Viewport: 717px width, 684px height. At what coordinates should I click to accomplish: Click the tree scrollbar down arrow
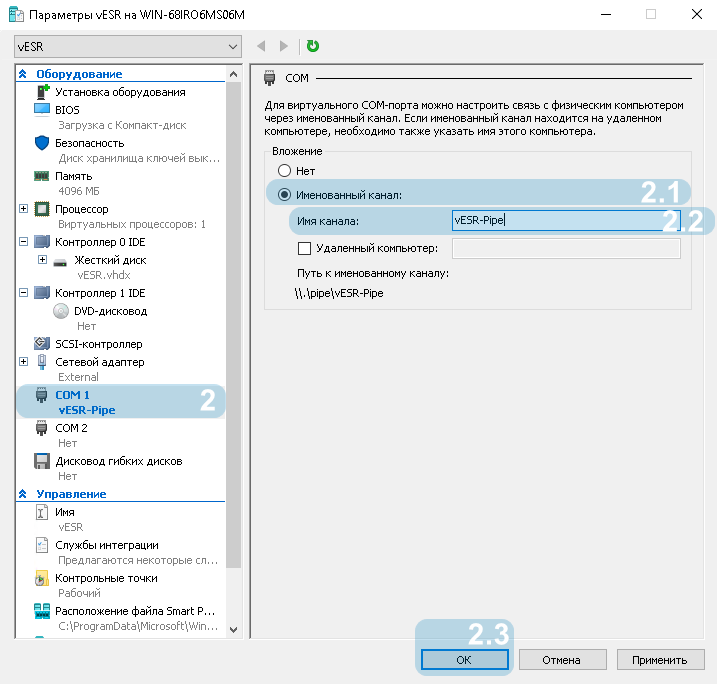coord(233,630)
